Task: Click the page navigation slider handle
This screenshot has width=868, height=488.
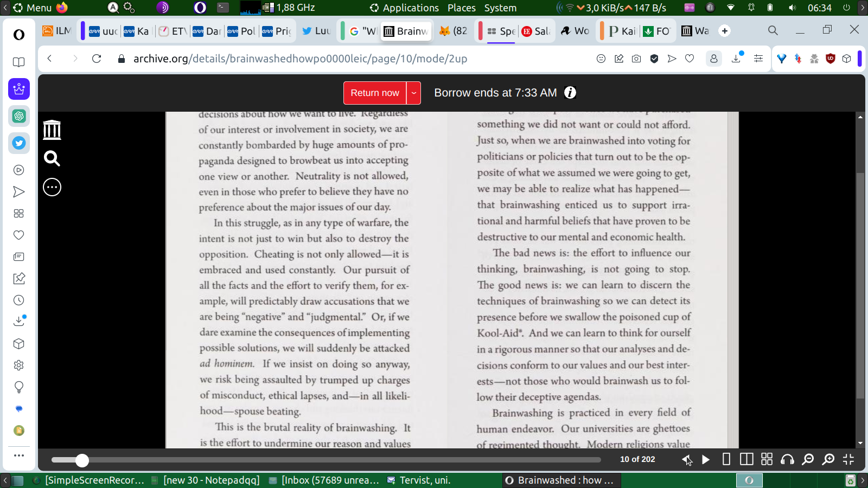Action: click(x=82, y=460)
